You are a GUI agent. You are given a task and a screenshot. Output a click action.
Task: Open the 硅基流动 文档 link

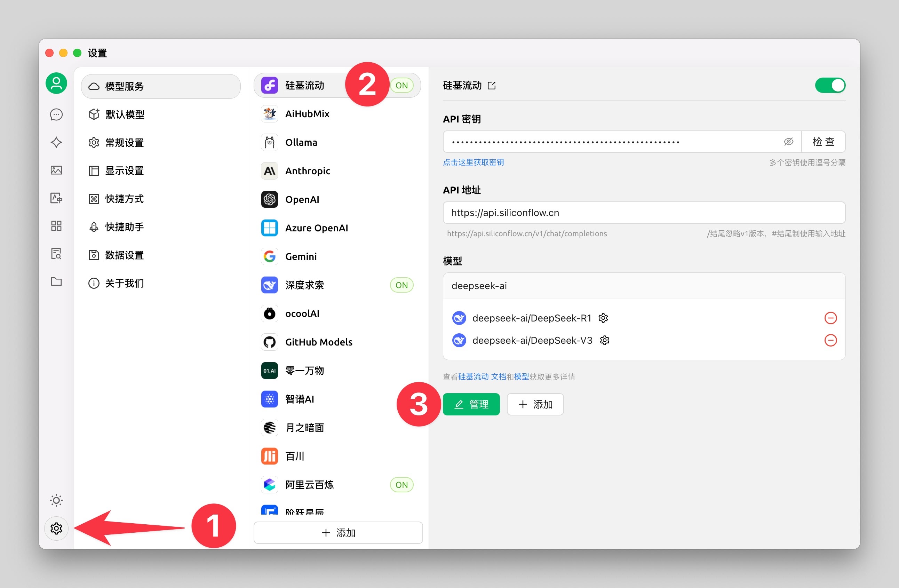[482, 376]
